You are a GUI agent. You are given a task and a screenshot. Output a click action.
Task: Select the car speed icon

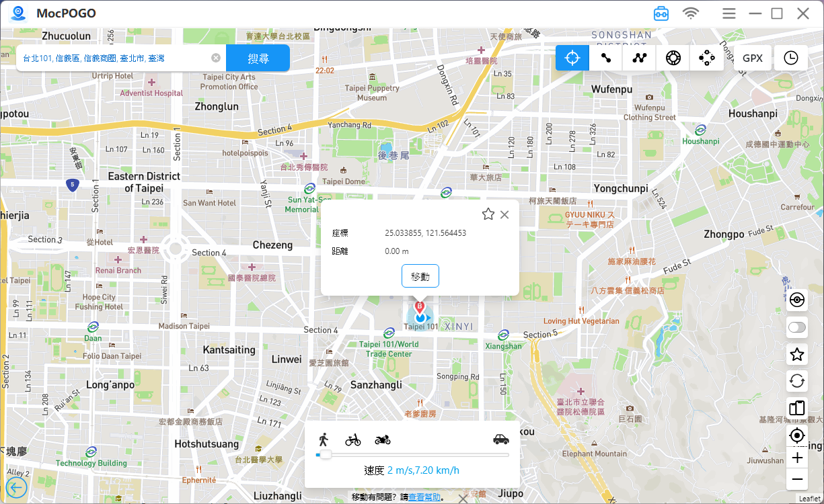tap(501, 439)
